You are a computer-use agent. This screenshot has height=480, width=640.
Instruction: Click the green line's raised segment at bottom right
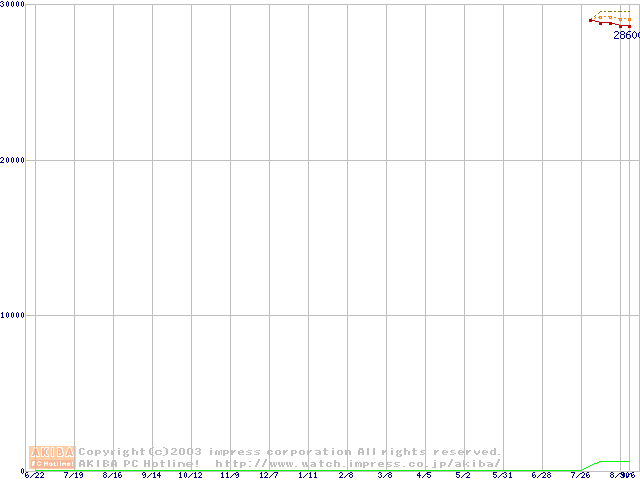[x=614, y=462]
